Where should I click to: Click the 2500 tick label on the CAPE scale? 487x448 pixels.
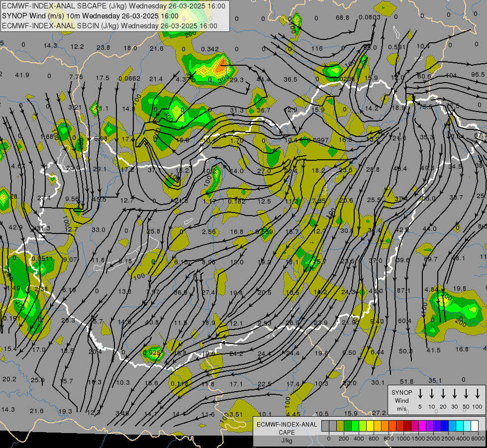point(448,439)
